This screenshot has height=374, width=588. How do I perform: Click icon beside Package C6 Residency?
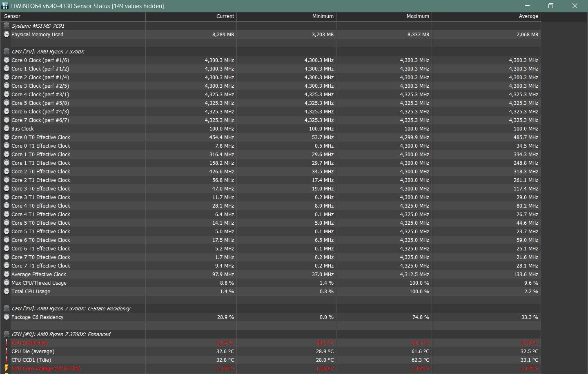click(6, 317)
